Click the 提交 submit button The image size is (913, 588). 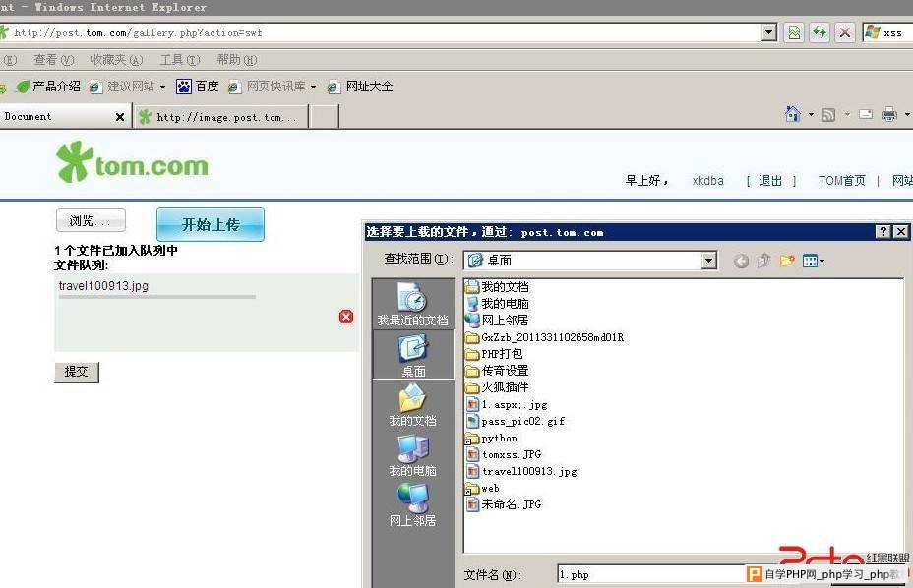(x=77, y=372)
